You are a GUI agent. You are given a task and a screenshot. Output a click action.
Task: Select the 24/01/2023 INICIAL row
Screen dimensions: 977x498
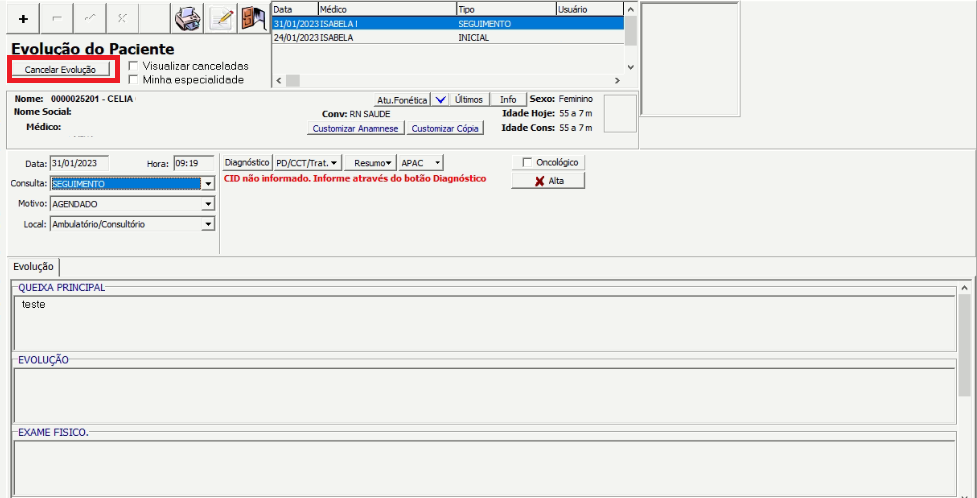coord(448,37)
